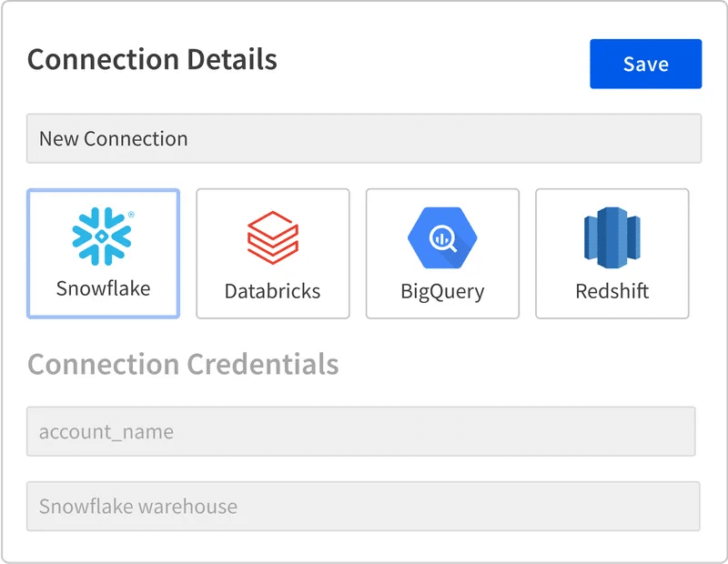Pick the Databricks warehouse card

pyautogui.click(x=272, y=254)
